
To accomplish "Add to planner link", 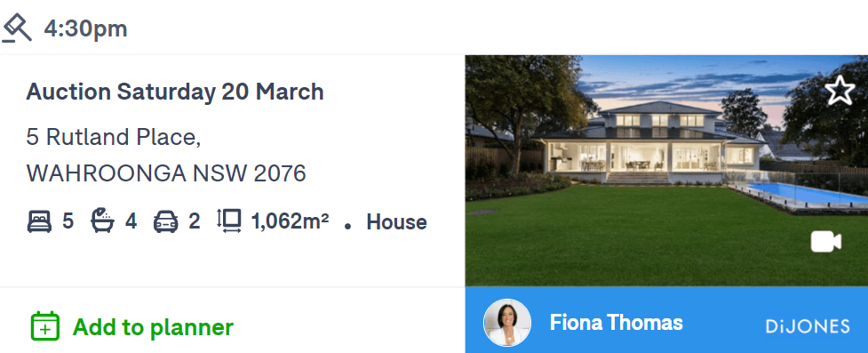I will [x=154, y=327].
